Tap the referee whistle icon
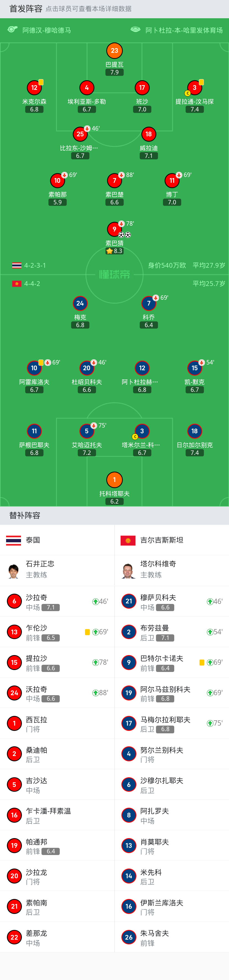 click(12, 30)
